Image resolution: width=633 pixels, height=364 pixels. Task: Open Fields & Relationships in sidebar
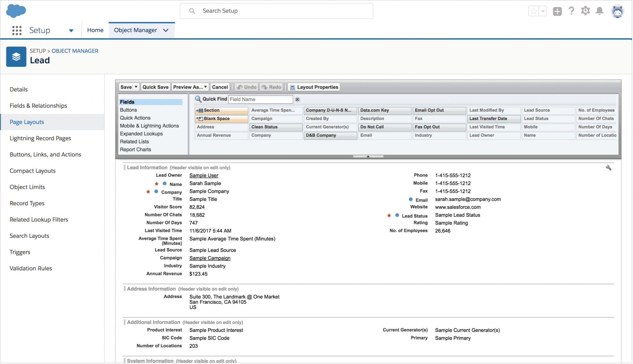[x=38, y=106]
